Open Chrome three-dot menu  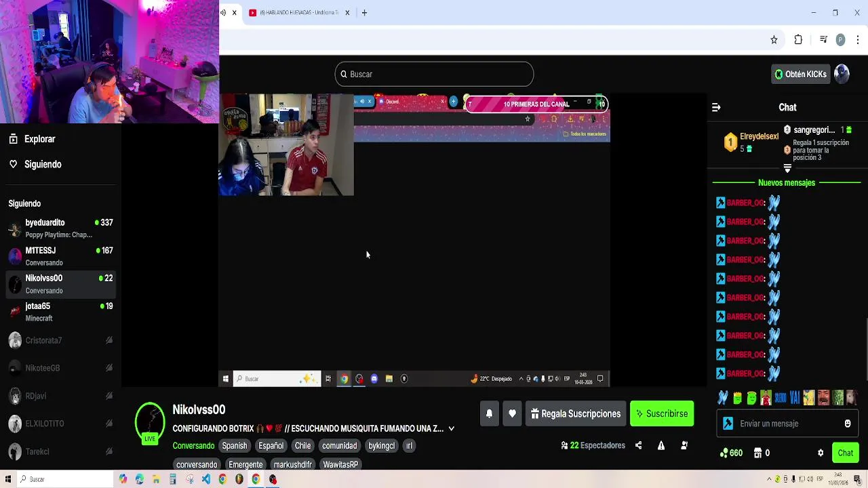point(858,40)
